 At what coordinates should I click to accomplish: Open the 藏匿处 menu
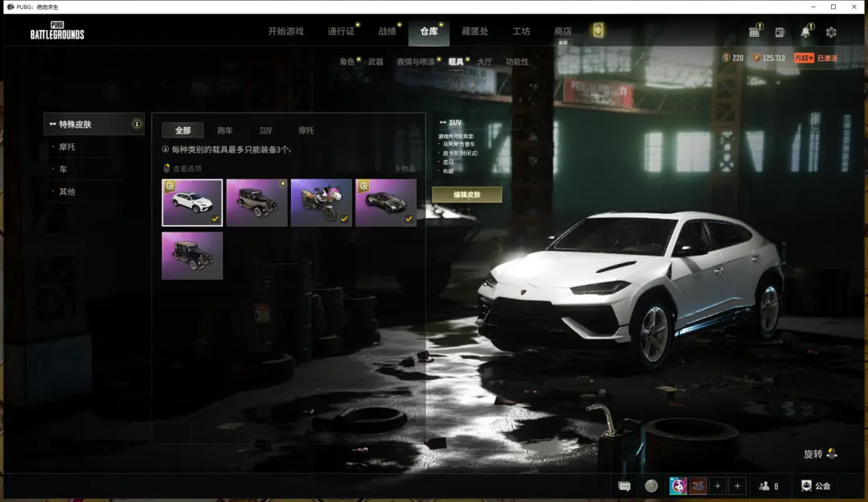[x=475, y=31]
